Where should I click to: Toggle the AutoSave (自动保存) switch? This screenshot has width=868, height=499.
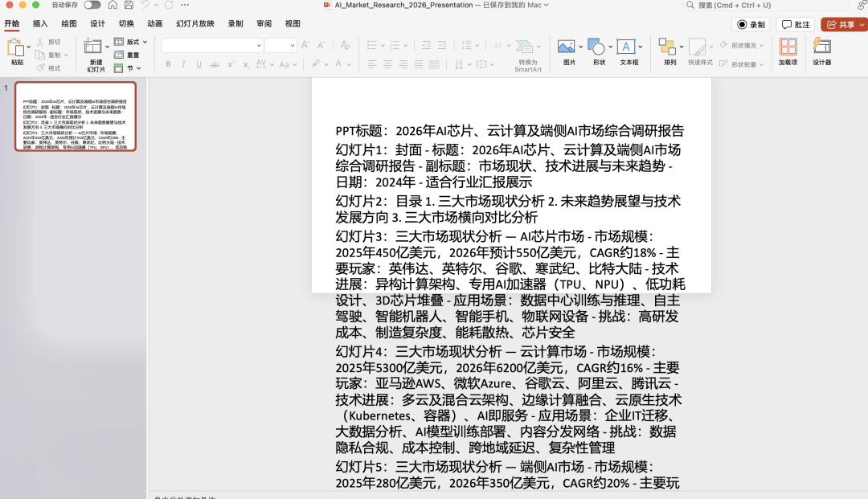tap(92, 5)
